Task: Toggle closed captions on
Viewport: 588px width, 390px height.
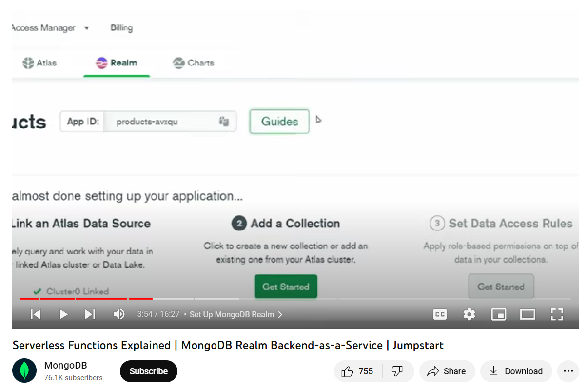Action: click(x=440, y=314)
